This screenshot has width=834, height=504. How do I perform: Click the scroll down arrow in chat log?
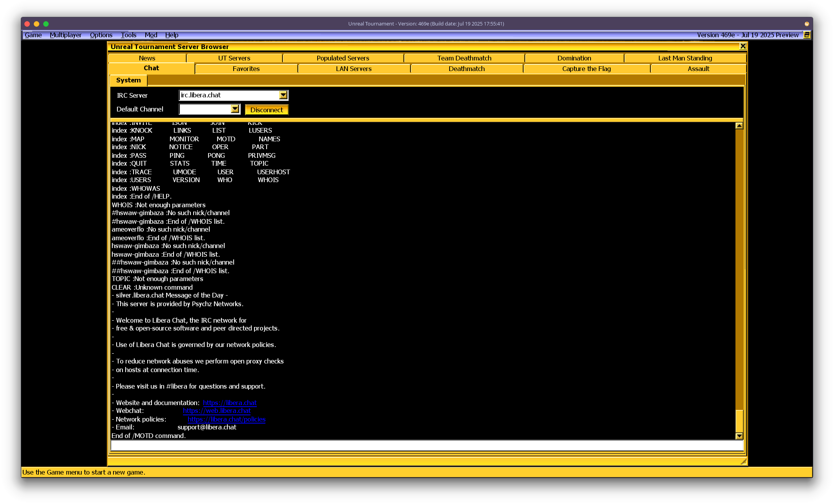tap(739, 436)
